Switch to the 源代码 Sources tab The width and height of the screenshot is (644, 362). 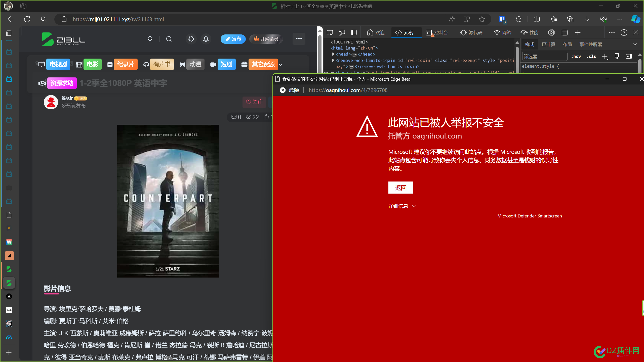[471, 33]
